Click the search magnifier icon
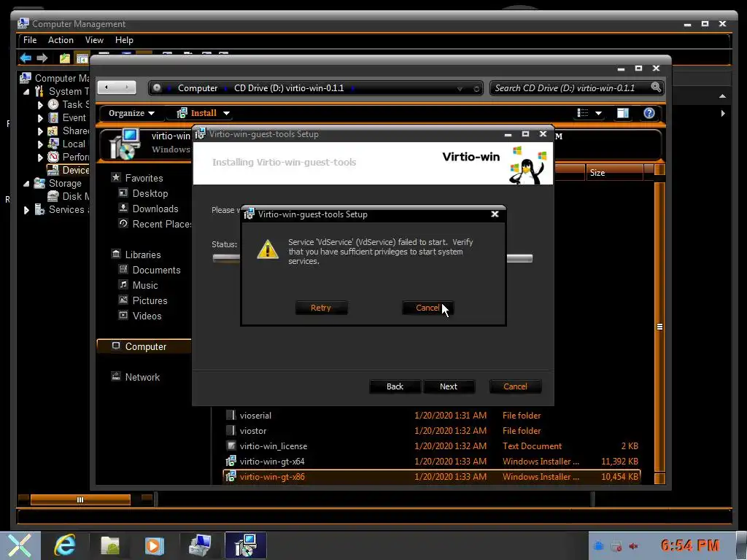The image size is (747, 560). pos(656,87)
